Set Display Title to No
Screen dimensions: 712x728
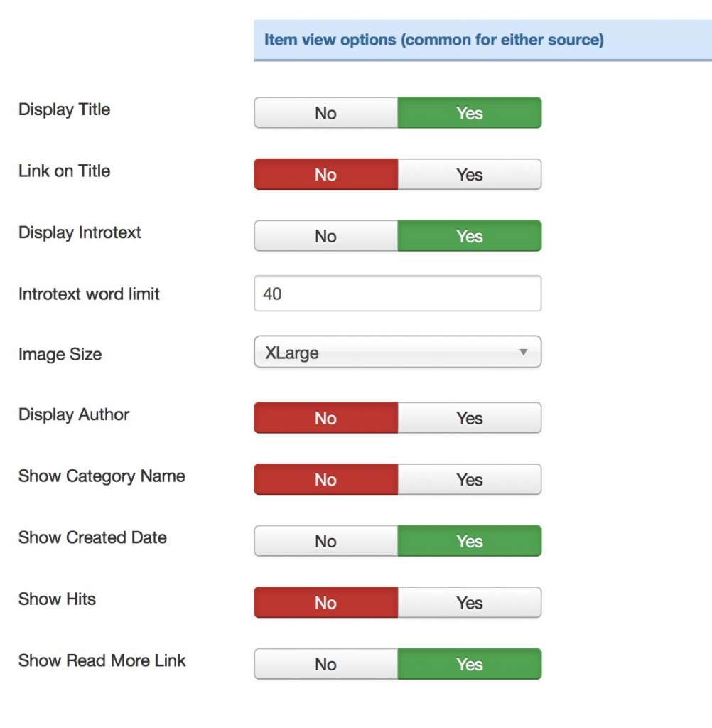pos(325,113)
